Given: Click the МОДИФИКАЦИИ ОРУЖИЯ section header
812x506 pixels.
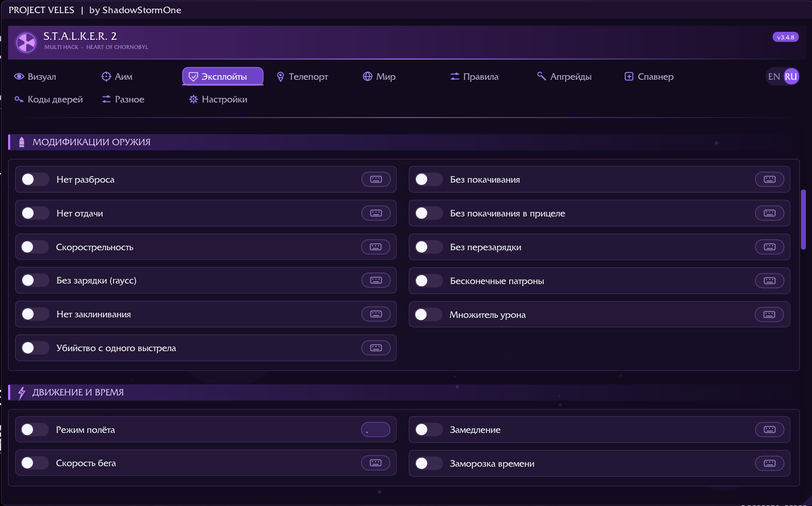Looking at the screenshot, I should (x=404, y=142).
